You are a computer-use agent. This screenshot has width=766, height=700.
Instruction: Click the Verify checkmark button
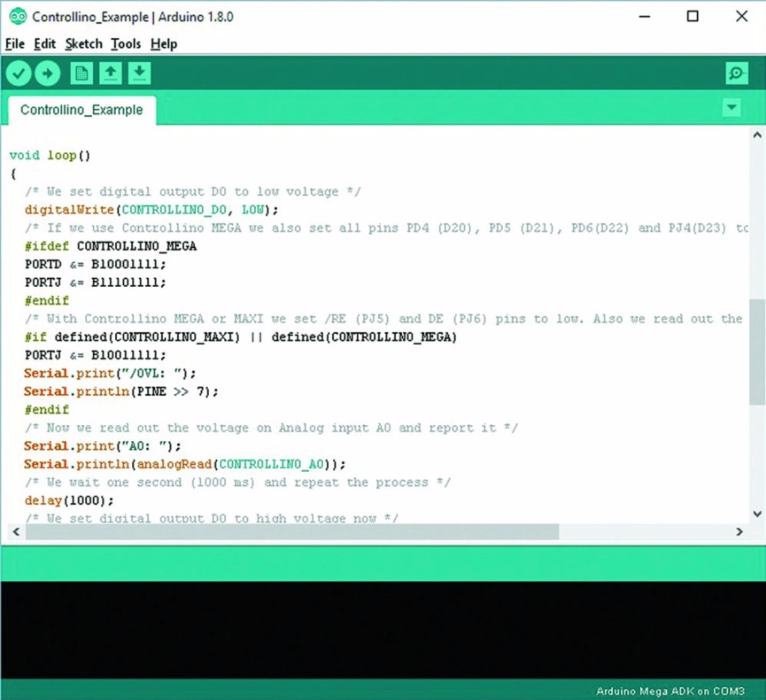pyautogui.click(x=19, y=74)
